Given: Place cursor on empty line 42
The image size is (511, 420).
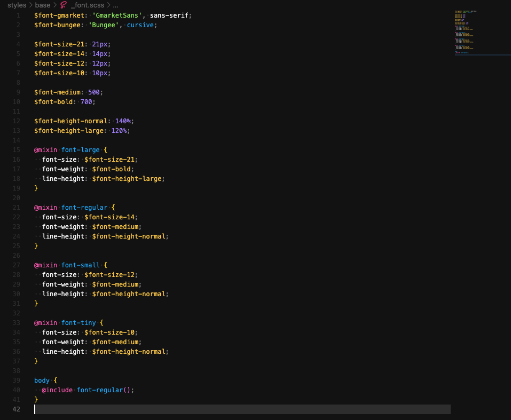Looking at the screenshot, I should pos(242,409).
